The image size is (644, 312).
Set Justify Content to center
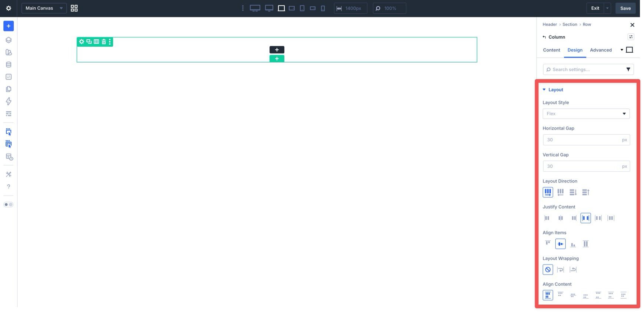pyautogui.click(x=561, y=218)
